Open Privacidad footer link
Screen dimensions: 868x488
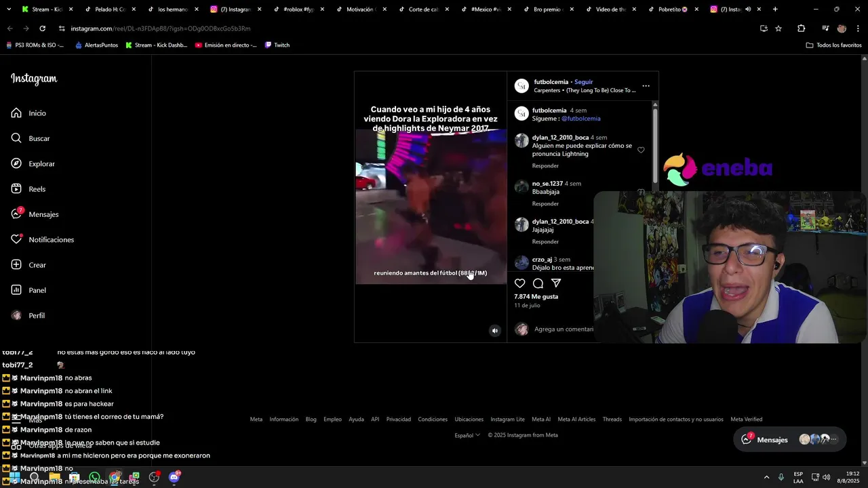pos(399,420)
